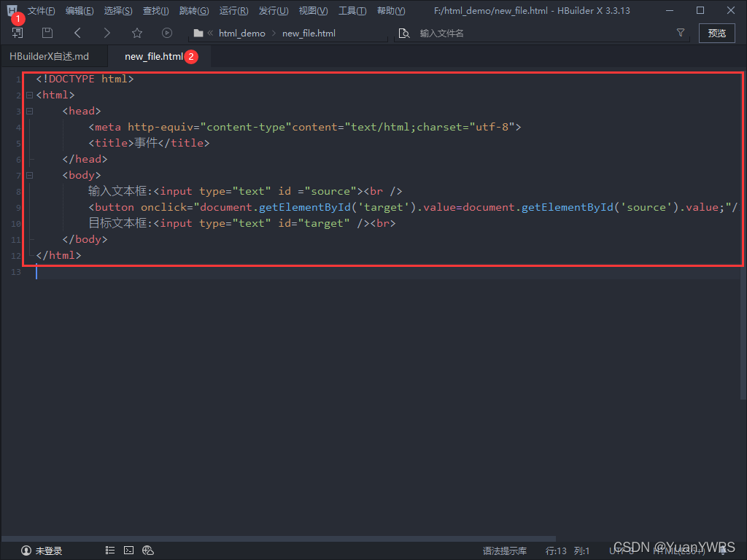The width and height of the screenshot is (747, 560).
Task: Click the browser sync icon in status bar
Action: pyautogui.click(x=148, y=550)
